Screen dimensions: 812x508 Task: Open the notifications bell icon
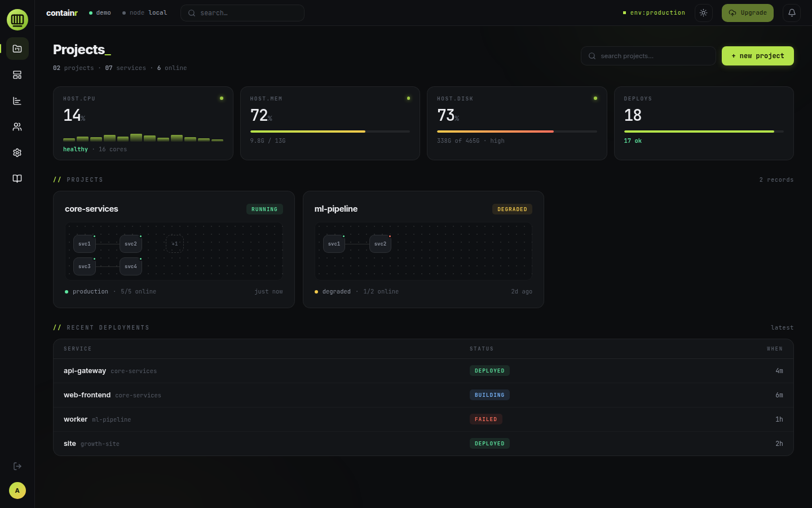pos(792,13)
